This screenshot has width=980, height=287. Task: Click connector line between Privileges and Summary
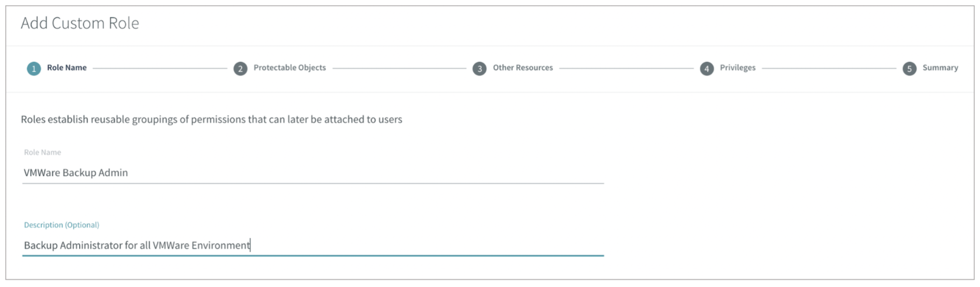829,68
